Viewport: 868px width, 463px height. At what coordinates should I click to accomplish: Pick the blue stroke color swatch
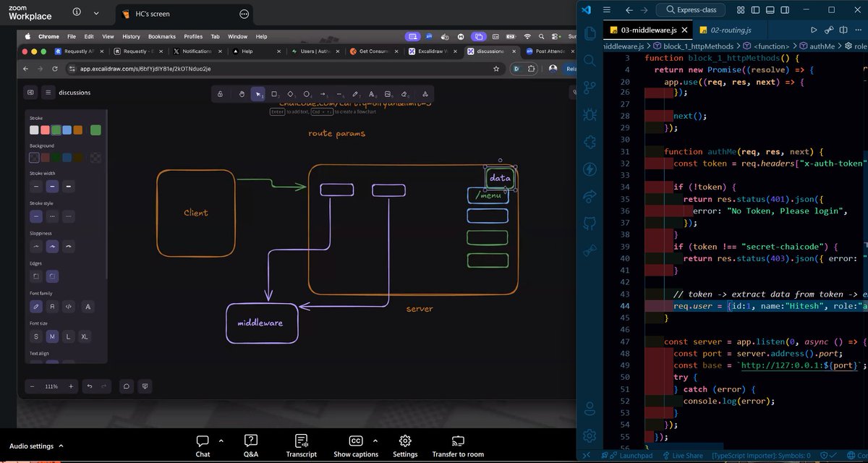point(67,130)
